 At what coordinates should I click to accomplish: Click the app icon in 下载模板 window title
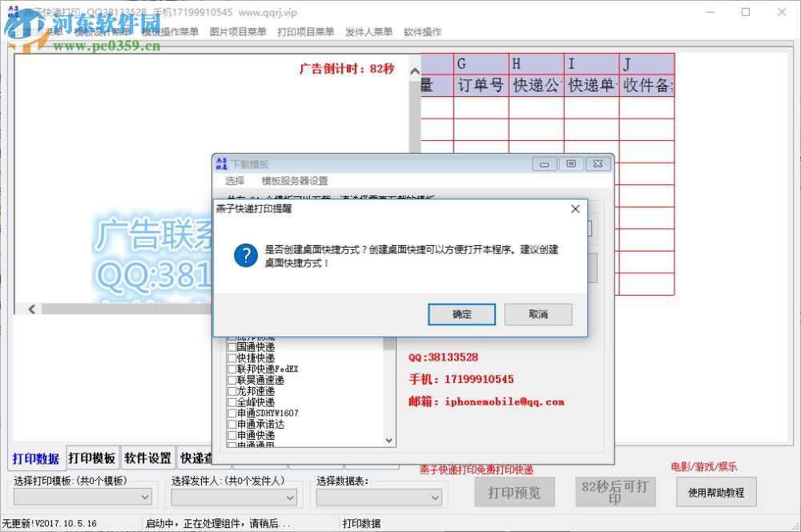pyautogui.click(x=221, y=164)
